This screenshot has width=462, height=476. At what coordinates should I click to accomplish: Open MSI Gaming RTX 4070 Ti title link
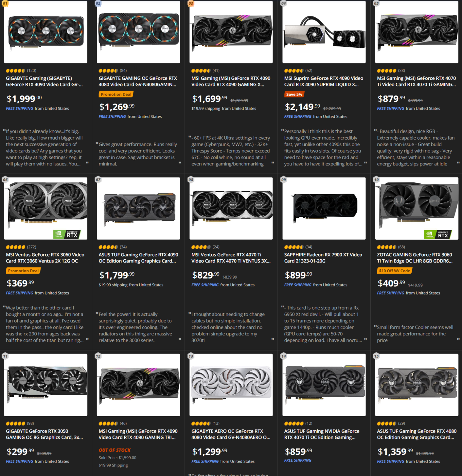coord(416,81)
